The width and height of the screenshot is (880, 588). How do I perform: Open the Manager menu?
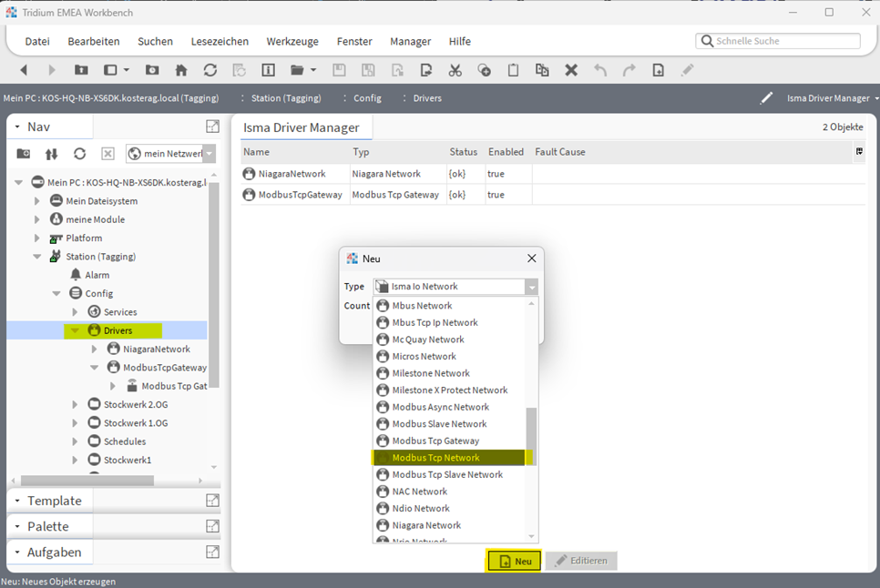(410, 42)
